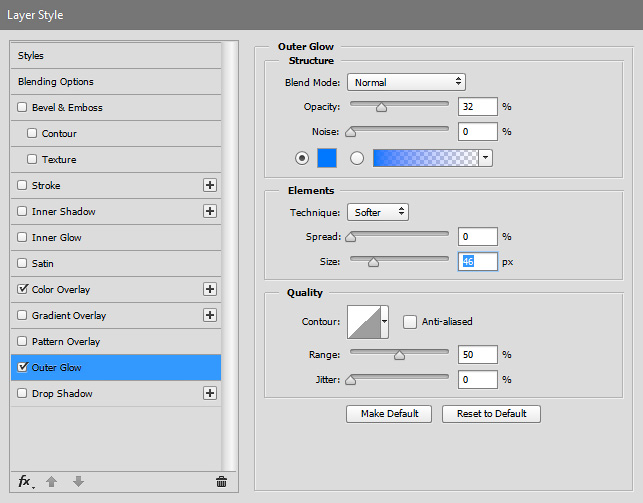Click the Jitter value input field
Viewport: 643px width, 503px height.
pyautogui.click(x=478, y=380)
